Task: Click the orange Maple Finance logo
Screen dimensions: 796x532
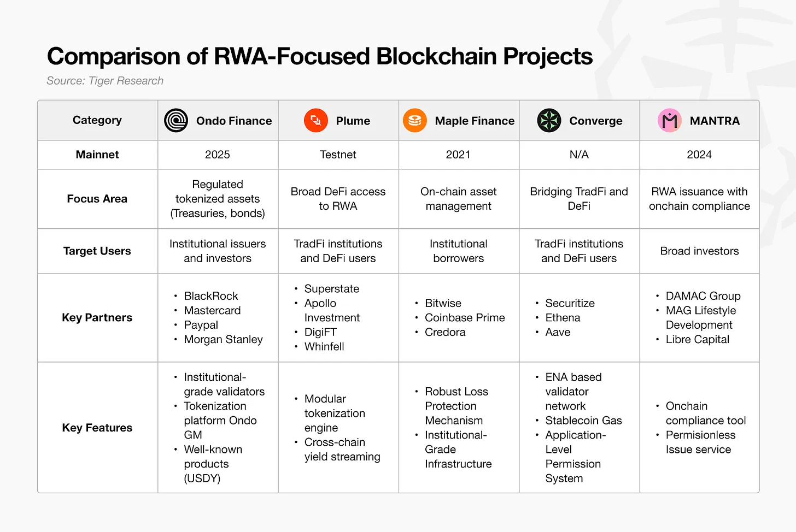Action: tap(415, 121)
